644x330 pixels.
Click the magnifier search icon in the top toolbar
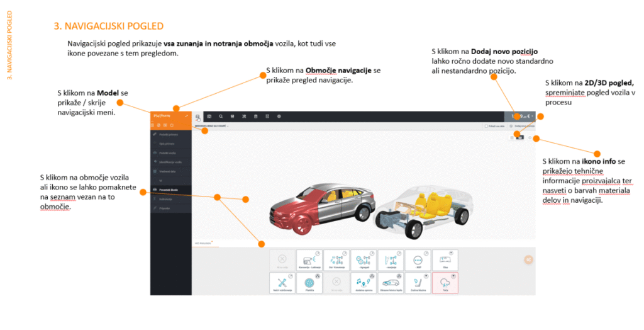coord(221,117)
